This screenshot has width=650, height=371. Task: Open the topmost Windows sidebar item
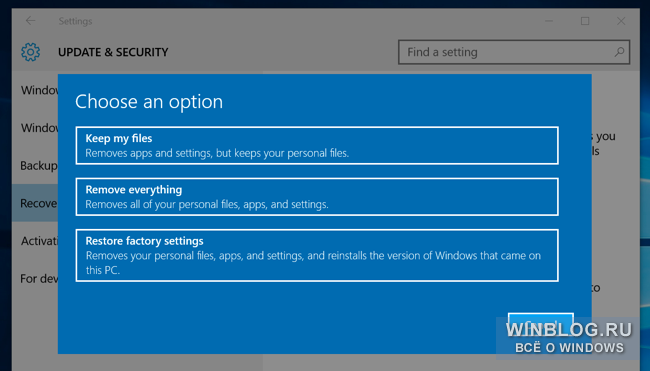[39, 90]
